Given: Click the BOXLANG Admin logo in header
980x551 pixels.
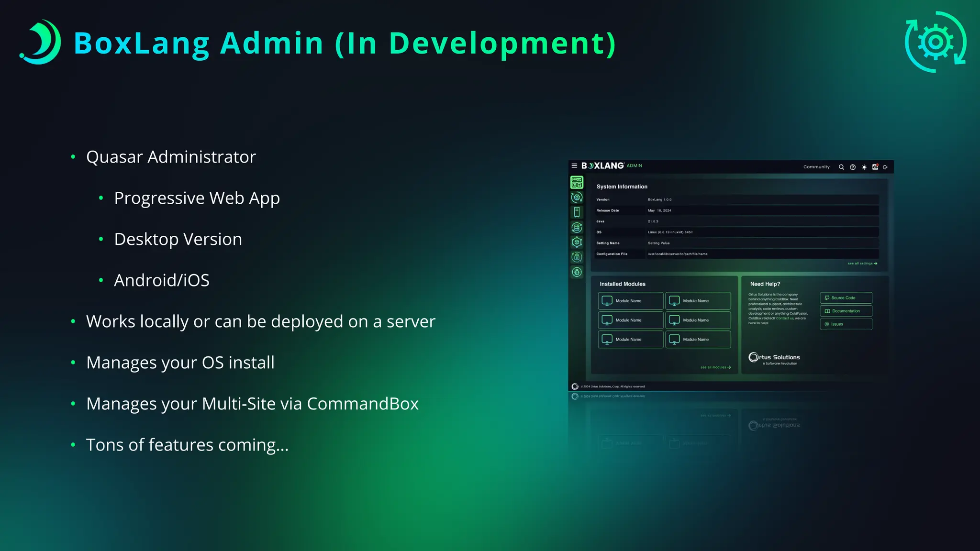Looking at the screenshot, I should click(x=612, y=165).
